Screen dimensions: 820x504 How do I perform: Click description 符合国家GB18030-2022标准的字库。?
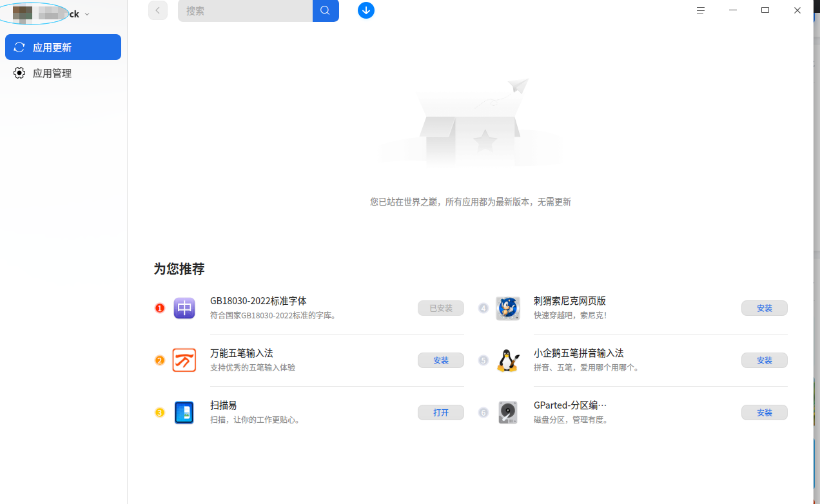pos(274,316)
